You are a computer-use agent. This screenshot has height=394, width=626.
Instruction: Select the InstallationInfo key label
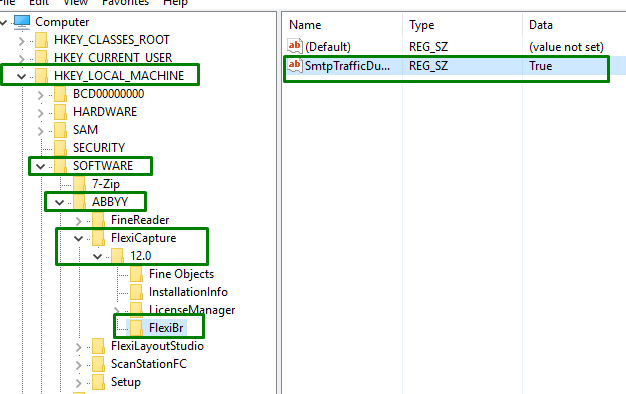188,292
